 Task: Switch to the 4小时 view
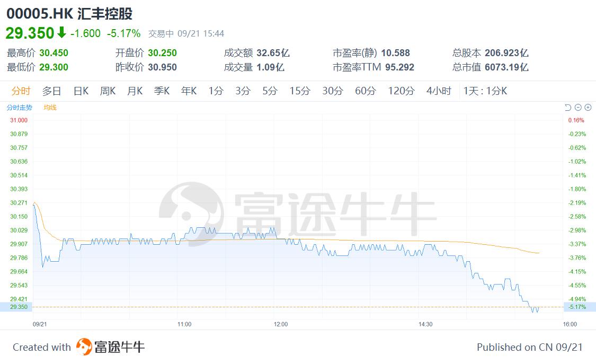tap(438, 91)
